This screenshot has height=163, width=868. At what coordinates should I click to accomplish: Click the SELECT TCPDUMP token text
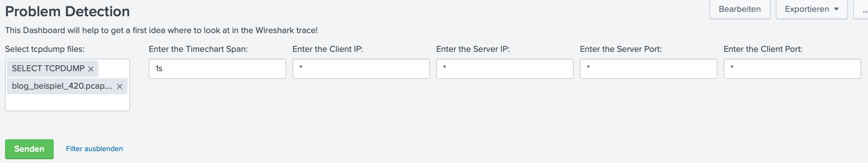pyautogui.click(x=48, y=69)
